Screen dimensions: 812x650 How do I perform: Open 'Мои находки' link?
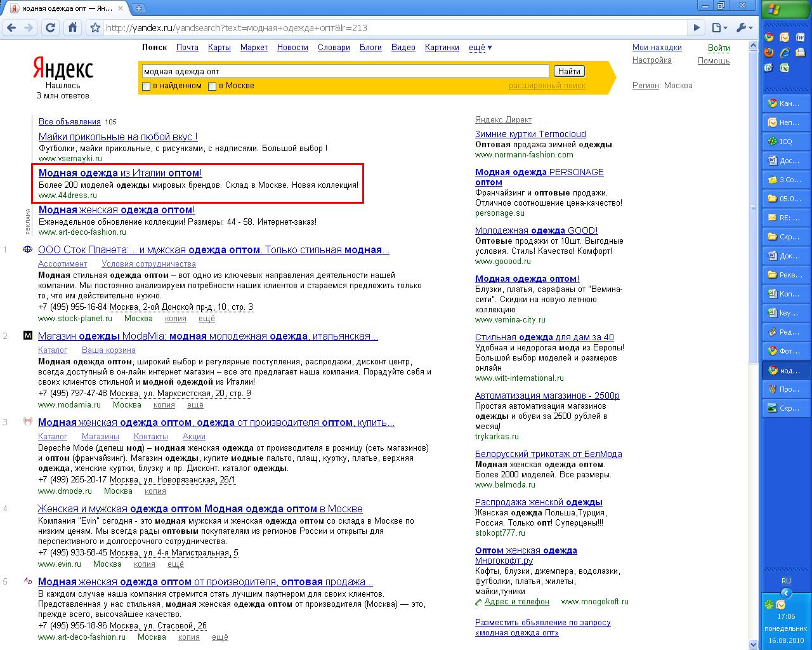pyautogui.click(x=657, y=48)
